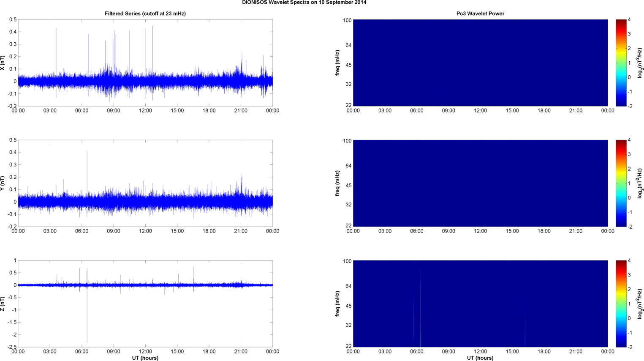The height and width of the screenshot is (361, 644).
Task: Select the "Pc3 Wavelet Power" heading
Action: [x=480, y=14]
